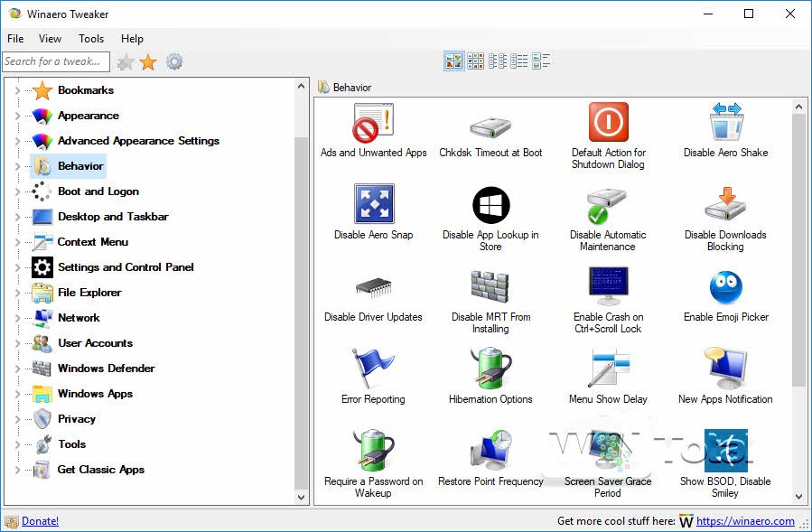
Task: Open the View menu
Action: (50, 39)
